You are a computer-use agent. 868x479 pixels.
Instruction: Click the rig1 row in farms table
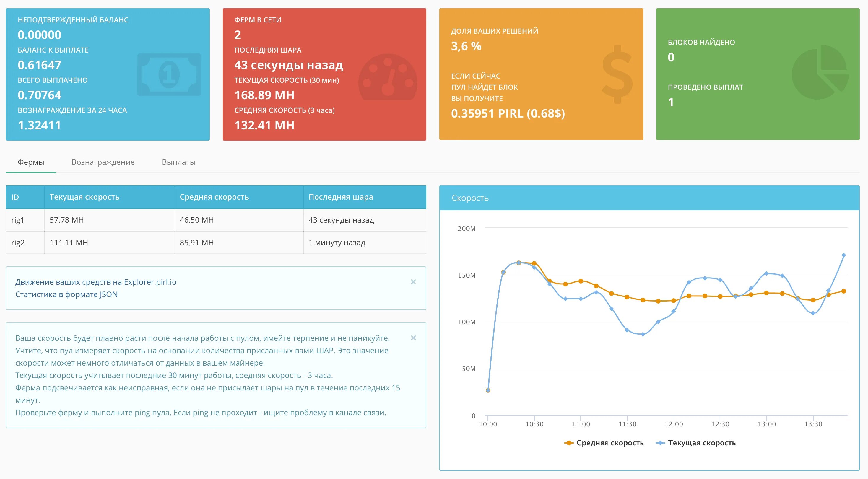[17, 220]
